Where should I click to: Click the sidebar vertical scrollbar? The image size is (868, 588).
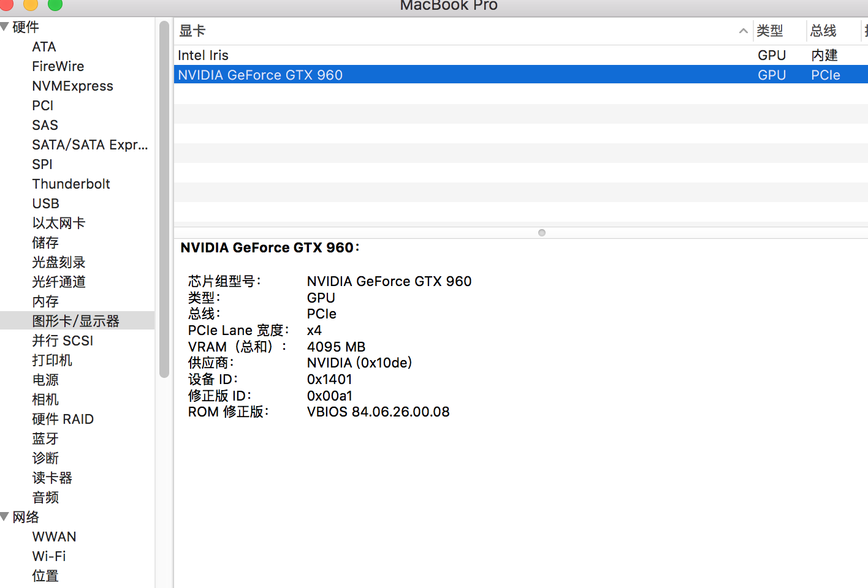[164, 199]
